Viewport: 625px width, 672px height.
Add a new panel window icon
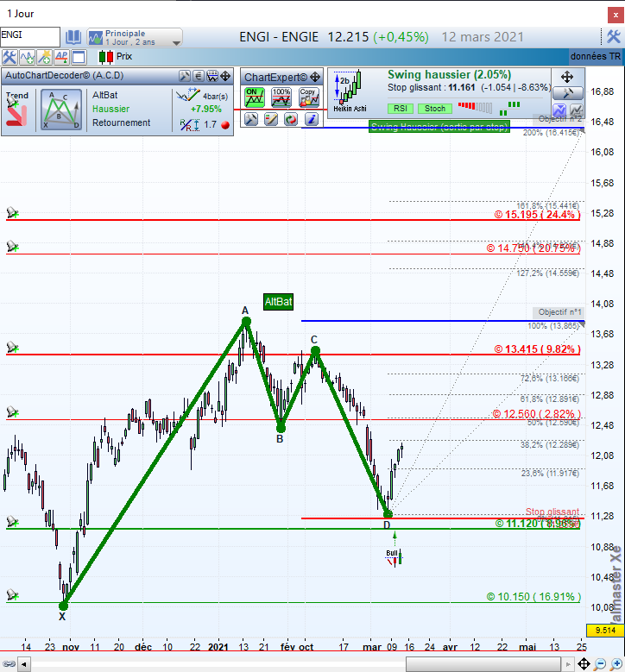pos(79,57)
